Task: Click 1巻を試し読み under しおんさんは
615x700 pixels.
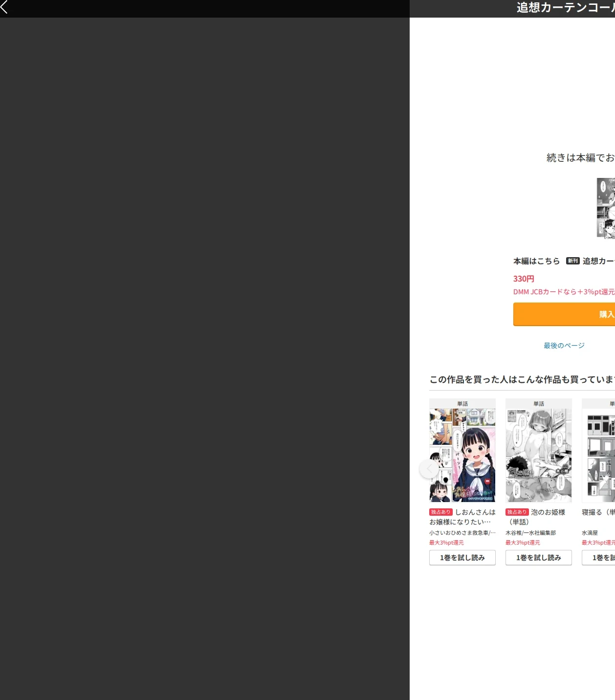Action: 462,558
